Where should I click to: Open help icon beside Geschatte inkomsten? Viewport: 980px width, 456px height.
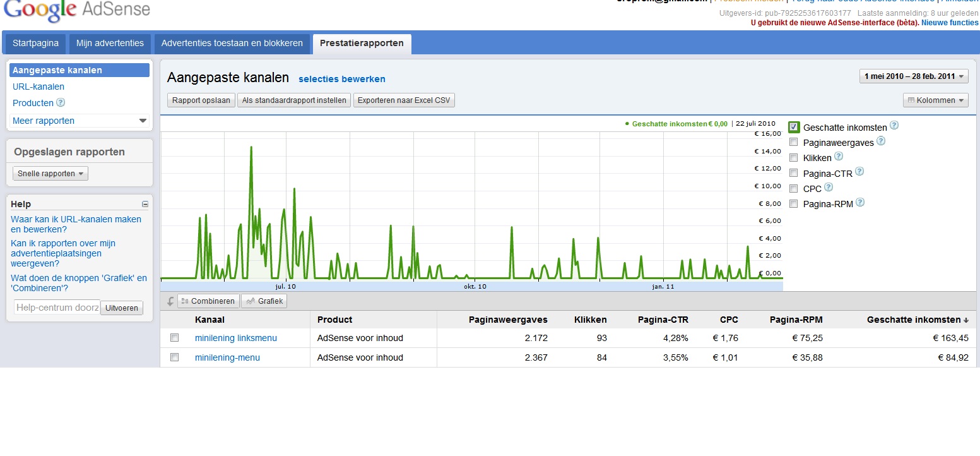pos(894,126)
